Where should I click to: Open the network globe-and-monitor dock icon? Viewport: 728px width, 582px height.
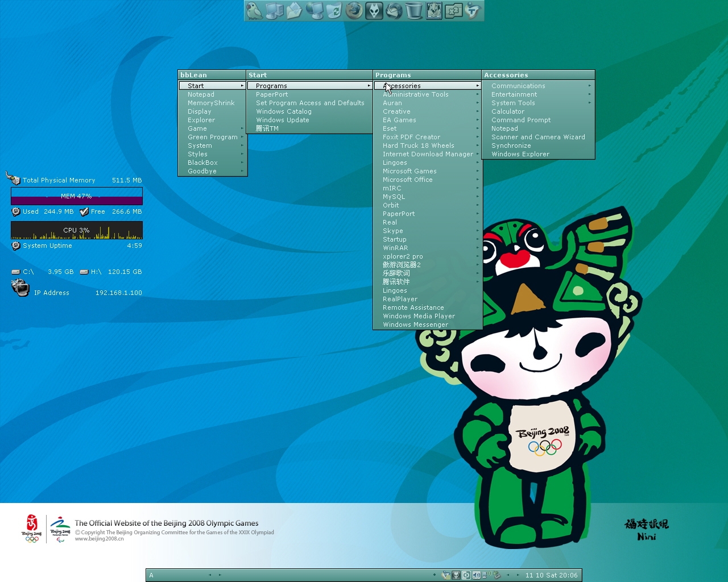(314, 11)
